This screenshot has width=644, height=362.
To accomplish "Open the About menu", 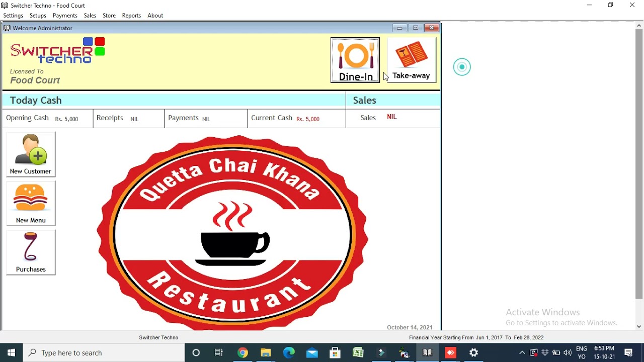I will pyautogui.click(x=155, y=16).
